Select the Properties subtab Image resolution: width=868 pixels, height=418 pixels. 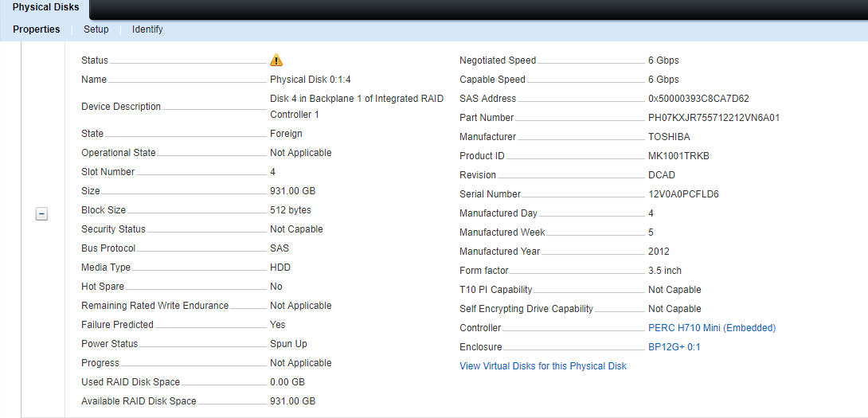click(x=37, y=29)
